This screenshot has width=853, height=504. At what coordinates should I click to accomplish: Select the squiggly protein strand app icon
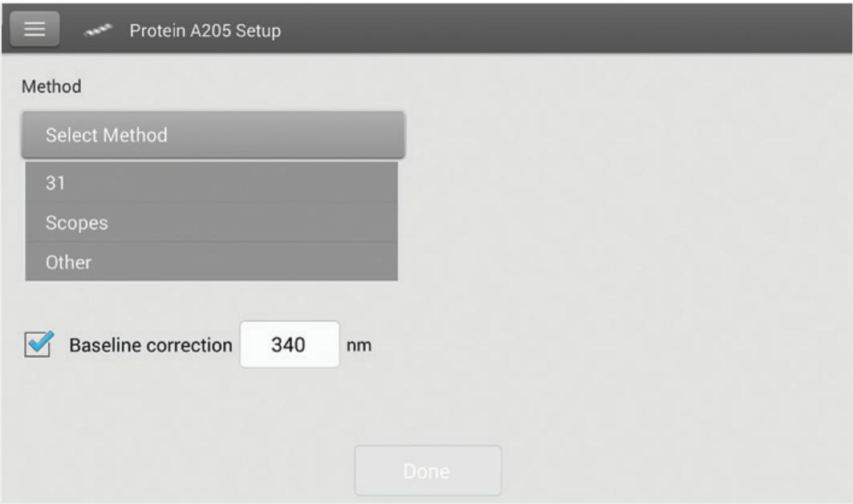[x=98, y=30]
